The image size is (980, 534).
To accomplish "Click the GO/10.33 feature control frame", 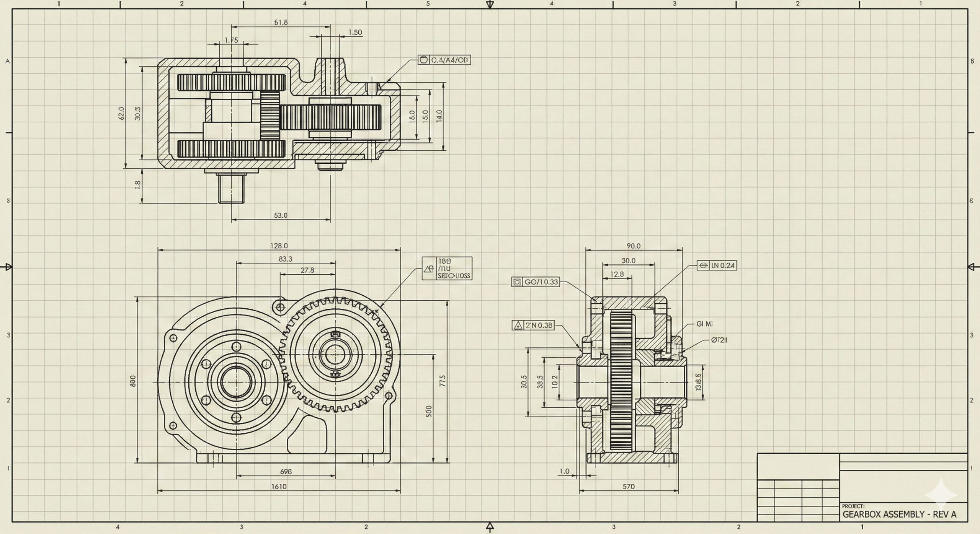I will pos(536,282).
